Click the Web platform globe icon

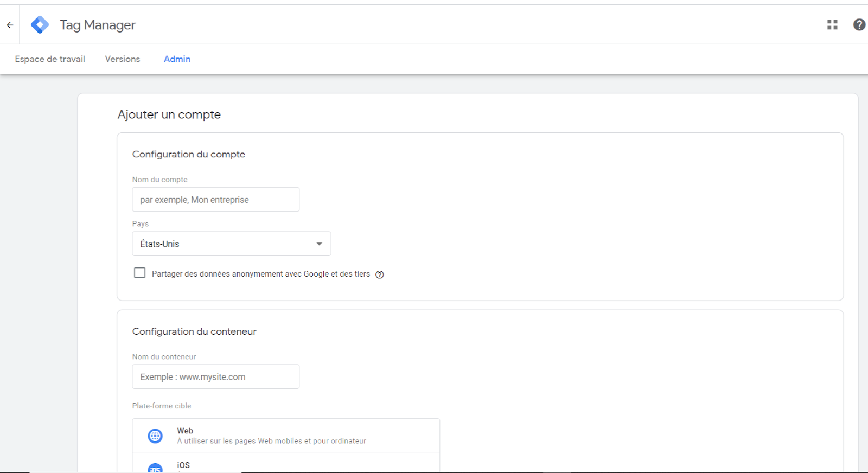click(x=155, y=436)
